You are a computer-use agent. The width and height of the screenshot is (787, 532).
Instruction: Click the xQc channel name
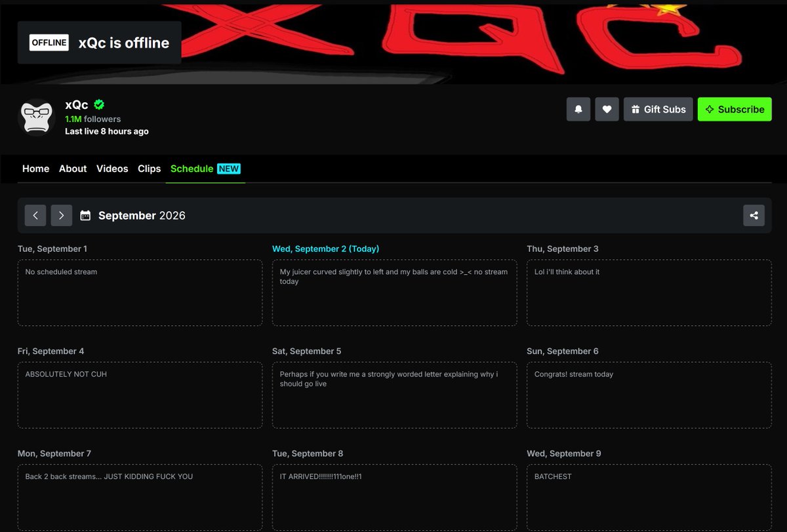[77, 105]
